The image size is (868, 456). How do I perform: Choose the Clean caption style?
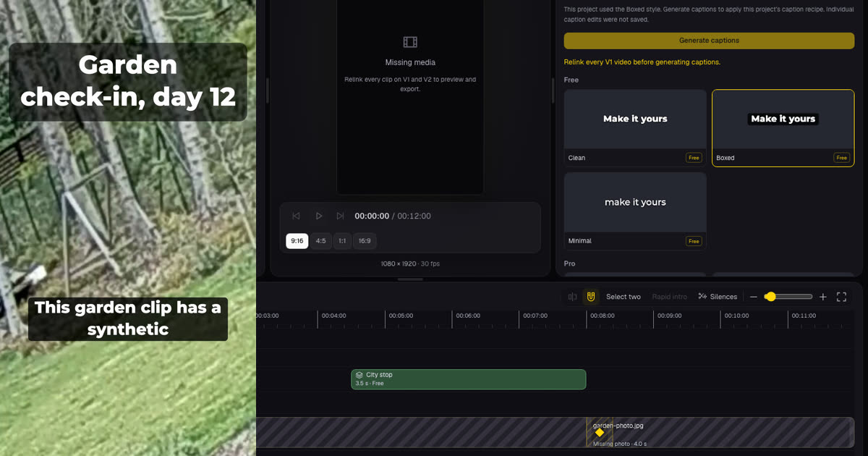pyautogui.click(x=635, y=128)
